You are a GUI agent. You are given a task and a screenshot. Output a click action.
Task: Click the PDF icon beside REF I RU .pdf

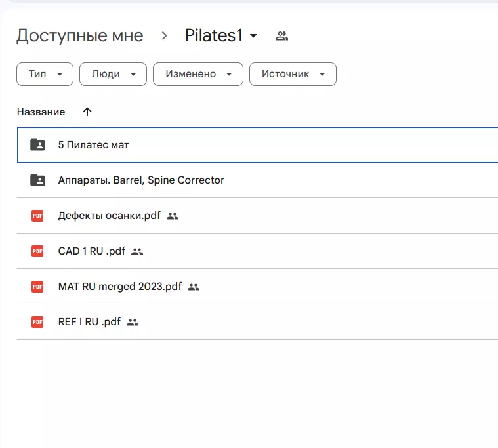(37, 322)
